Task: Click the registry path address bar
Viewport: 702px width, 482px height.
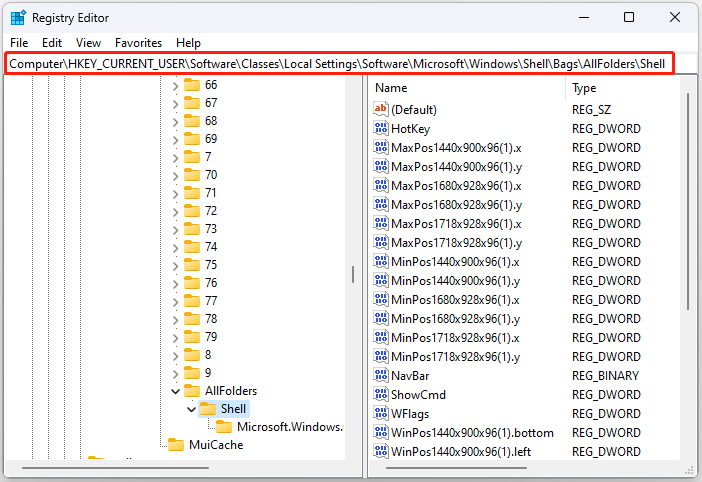Action: [339, 64]
